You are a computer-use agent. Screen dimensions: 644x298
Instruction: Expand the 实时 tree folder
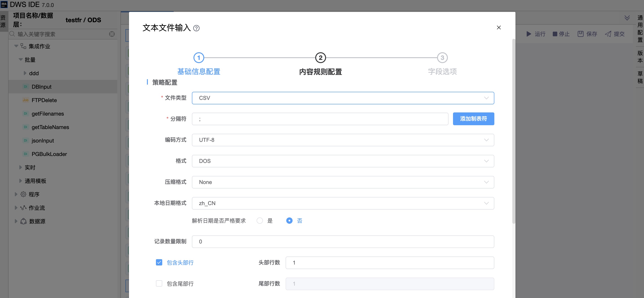click(21, 167)
